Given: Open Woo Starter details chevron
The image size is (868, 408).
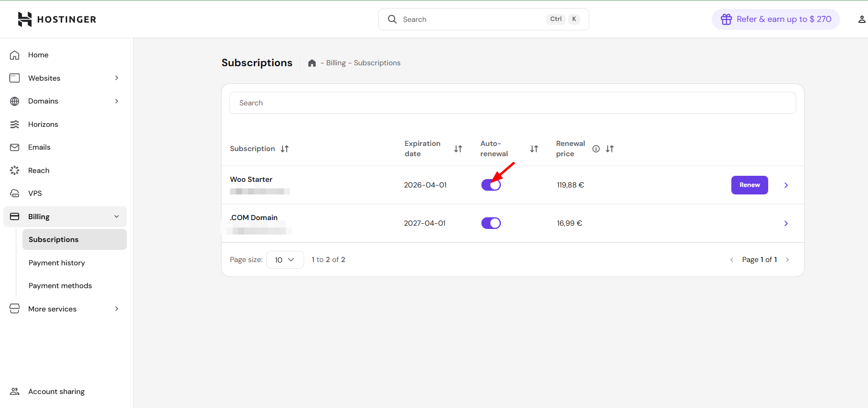Looking at the screenshot, I should tap(786, 185).
